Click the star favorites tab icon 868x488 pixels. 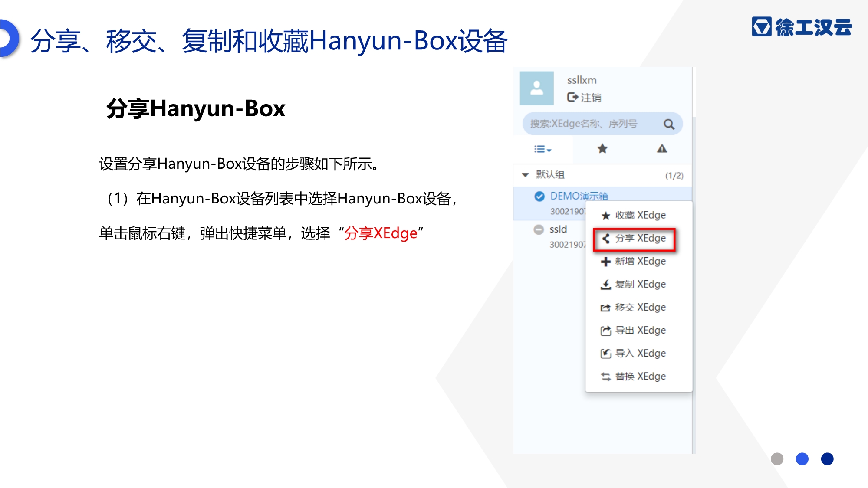click(602, 149)
